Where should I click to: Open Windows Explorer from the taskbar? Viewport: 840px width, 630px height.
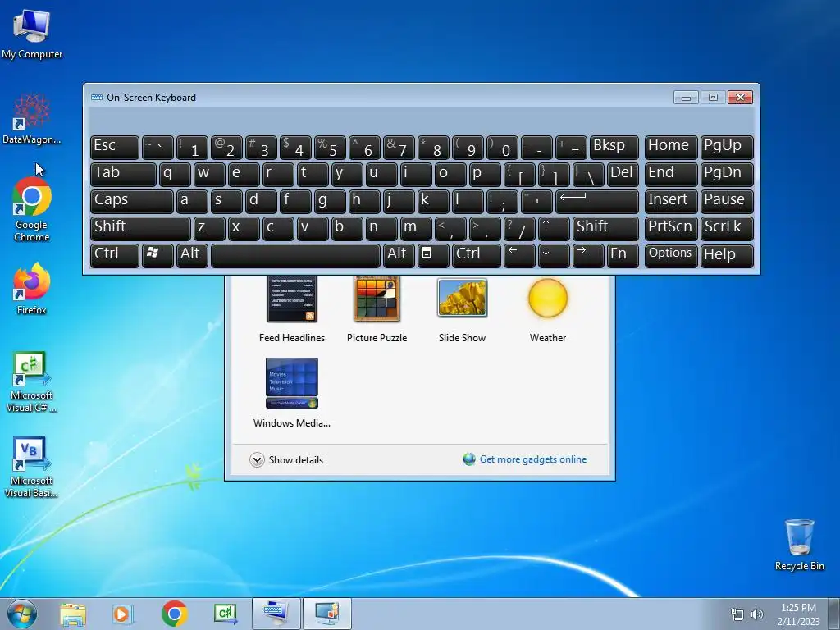click(x=73, y=614)
